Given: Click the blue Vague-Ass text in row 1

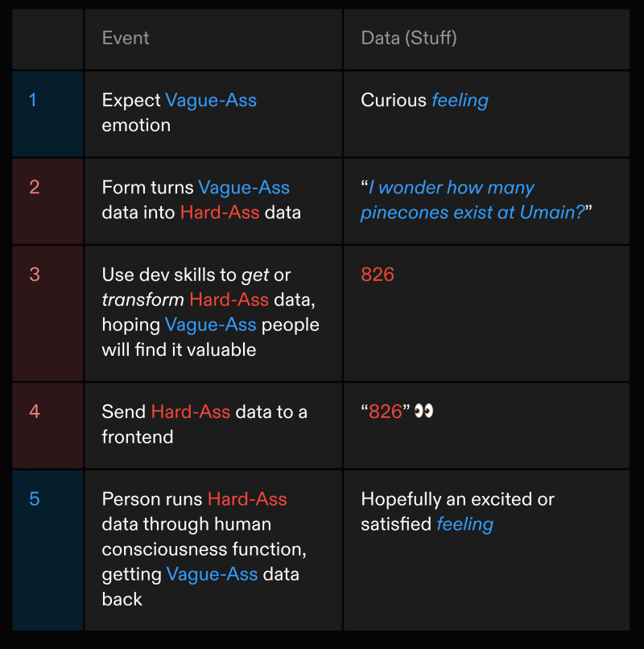Looking at the screenshot, I should tap(211, 101).
